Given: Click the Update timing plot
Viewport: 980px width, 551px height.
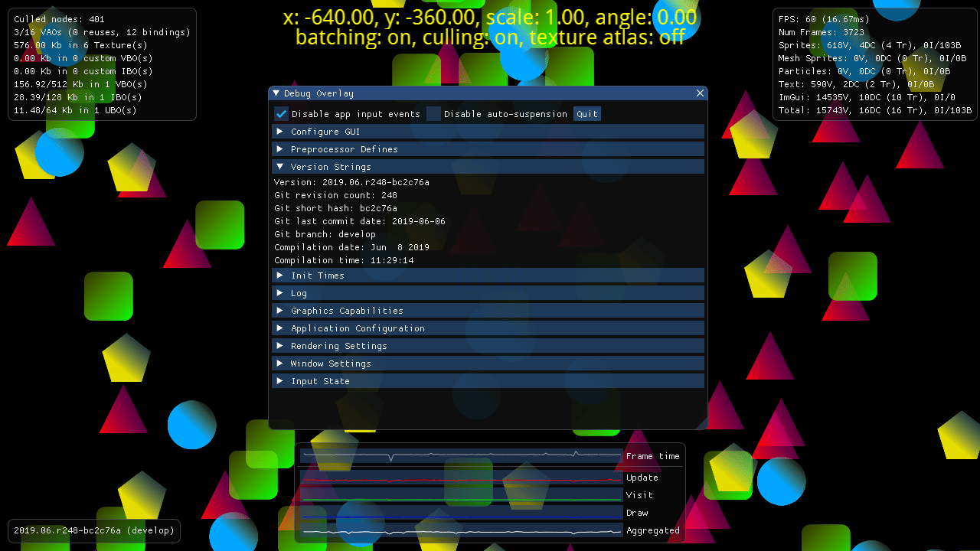Looking at the screenshot, I should [462, 478].
